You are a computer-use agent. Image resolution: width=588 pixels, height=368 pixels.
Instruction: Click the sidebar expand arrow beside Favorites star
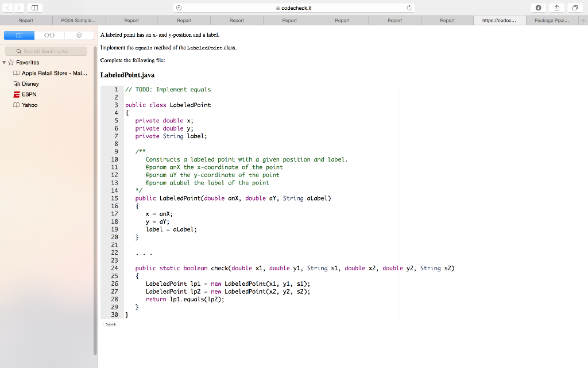pyautogui.click(x=5, y=62)
